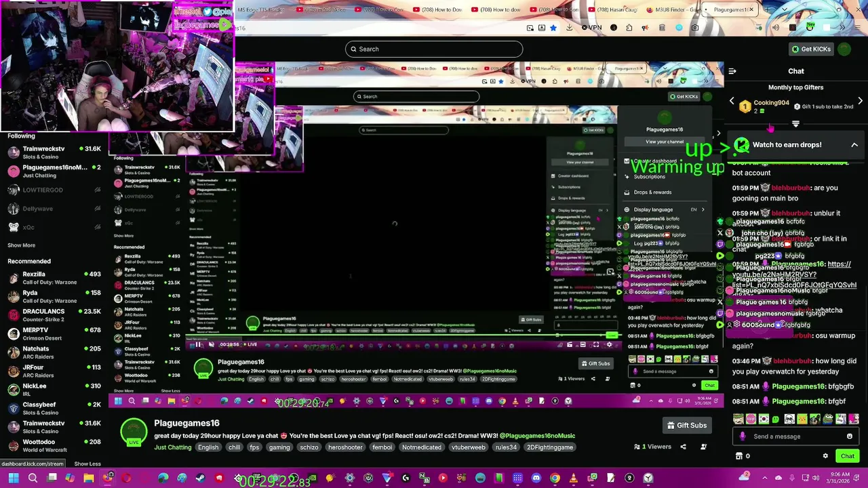Open Plaguegames16 live avatar
This screenshot has height=488, width=868.
(134, 432)
